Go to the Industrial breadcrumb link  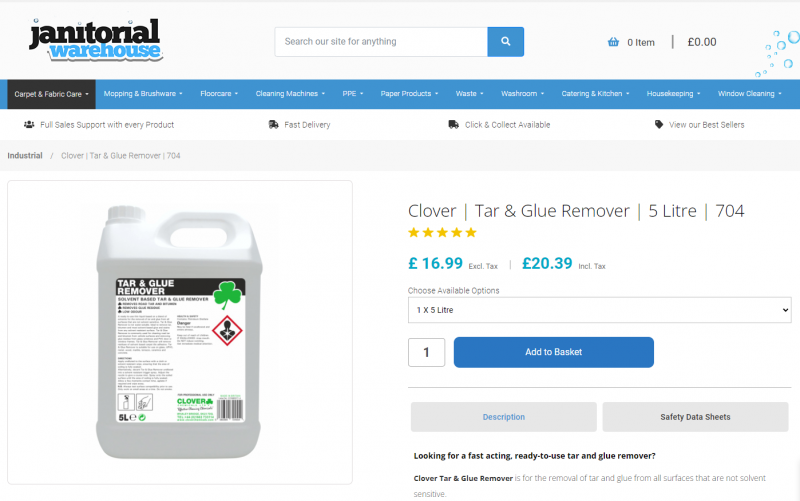(x=25, y=156)
